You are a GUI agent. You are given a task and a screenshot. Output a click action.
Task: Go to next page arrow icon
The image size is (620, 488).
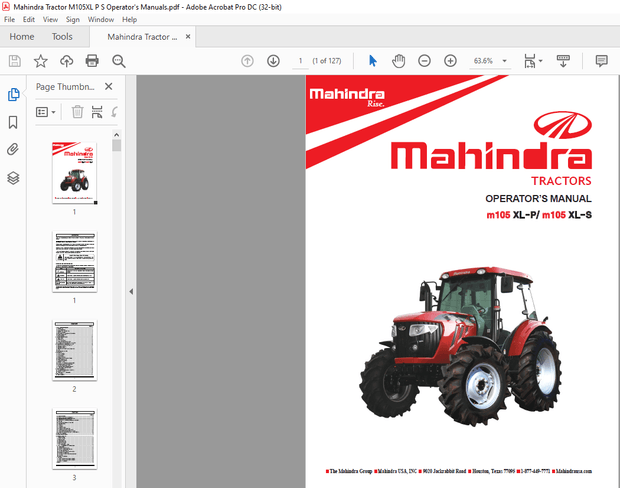pyautogui.click(x=273, y=61)
